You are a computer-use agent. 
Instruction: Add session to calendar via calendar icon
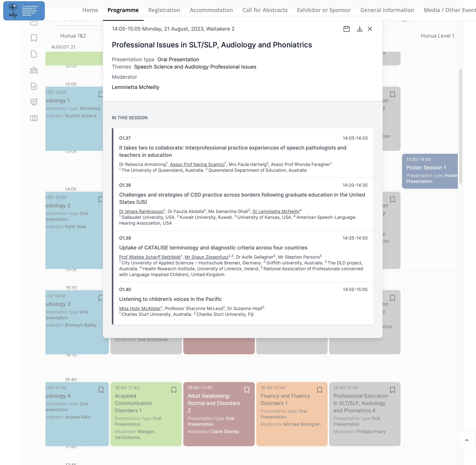pyautogui.click(x=346, y=29)
